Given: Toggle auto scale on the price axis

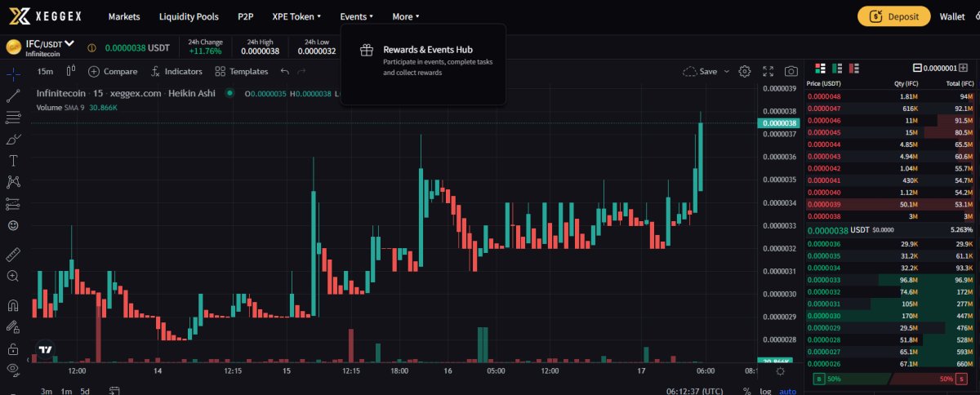Looking at the screenshot, I should tap(787, 391).
